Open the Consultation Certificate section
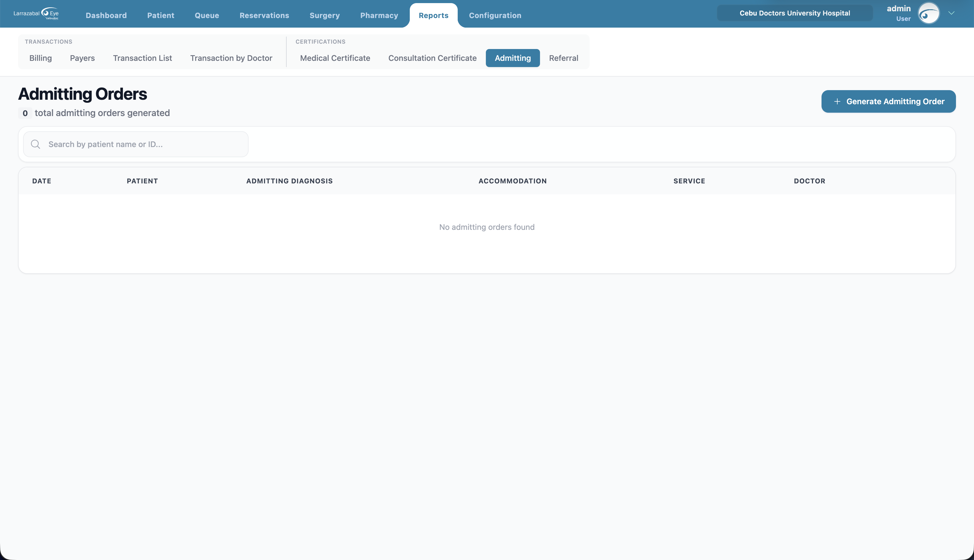974x560 pixels. pos(432,58)
